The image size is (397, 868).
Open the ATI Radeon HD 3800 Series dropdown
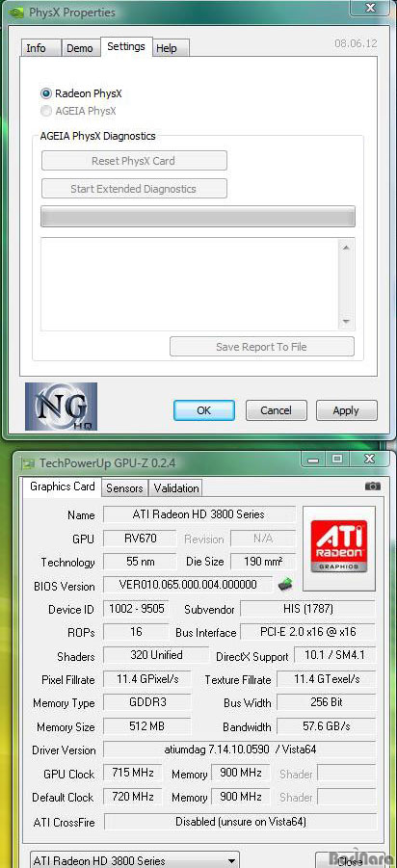click(135, 861)
